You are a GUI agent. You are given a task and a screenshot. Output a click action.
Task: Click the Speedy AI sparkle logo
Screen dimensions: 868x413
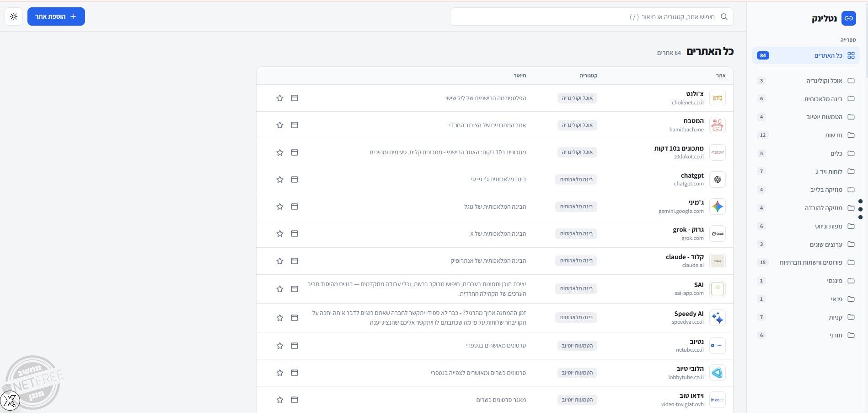pyautogui.click(x=717, y=318)
